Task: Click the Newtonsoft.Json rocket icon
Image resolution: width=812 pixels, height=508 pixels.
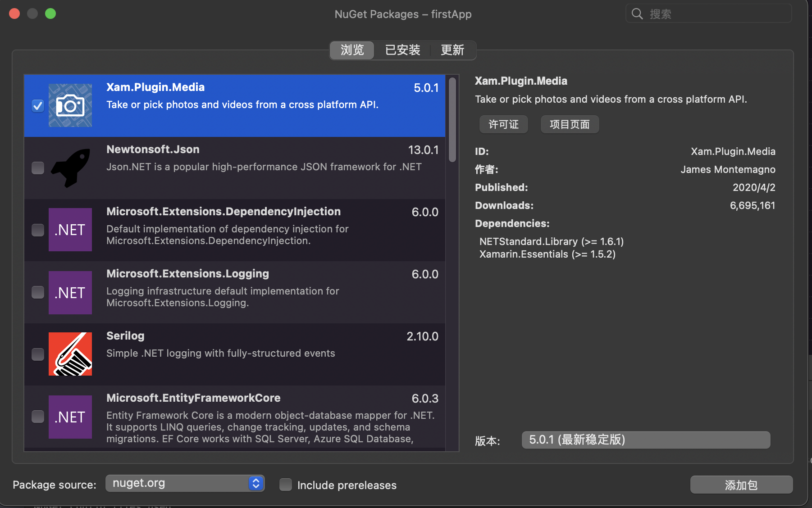Action: [70, 168]
